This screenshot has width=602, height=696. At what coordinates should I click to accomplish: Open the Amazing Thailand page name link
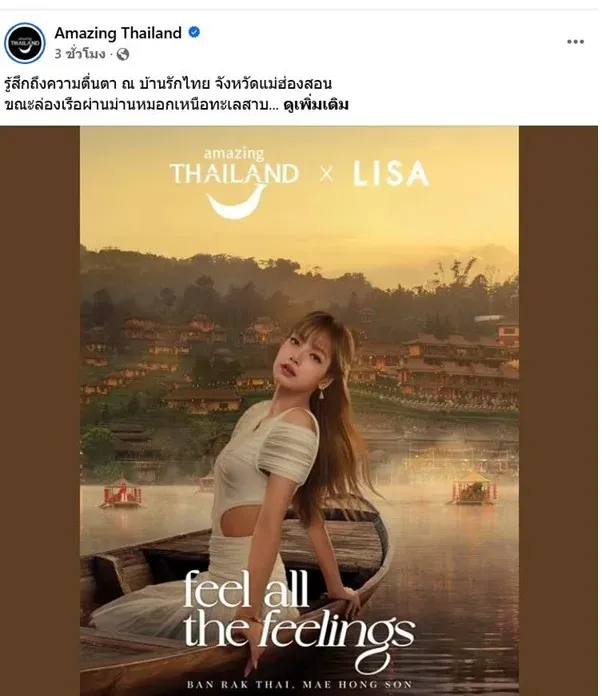coord(118,33)
